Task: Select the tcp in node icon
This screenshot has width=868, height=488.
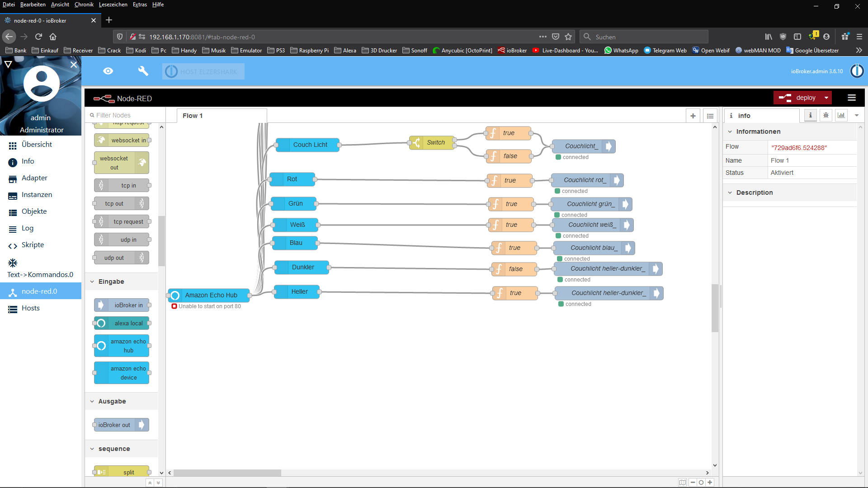Action: [x=100, y=185]
